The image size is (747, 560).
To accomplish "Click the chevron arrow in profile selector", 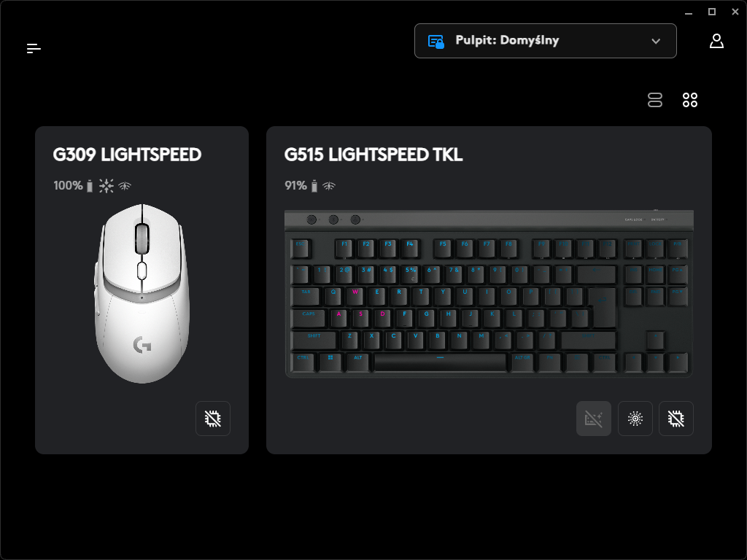I will pyautogui.click(x=656, y=41).
